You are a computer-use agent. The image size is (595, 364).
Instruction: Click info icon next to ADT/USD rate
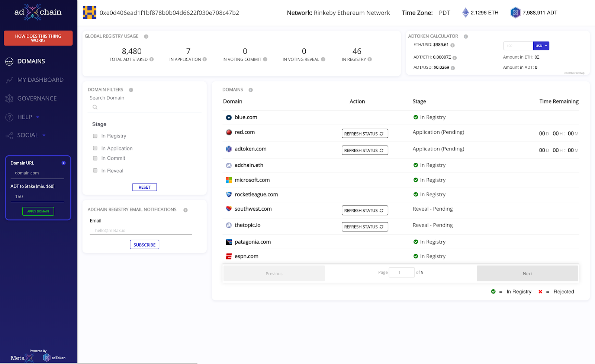coord(453,68)
